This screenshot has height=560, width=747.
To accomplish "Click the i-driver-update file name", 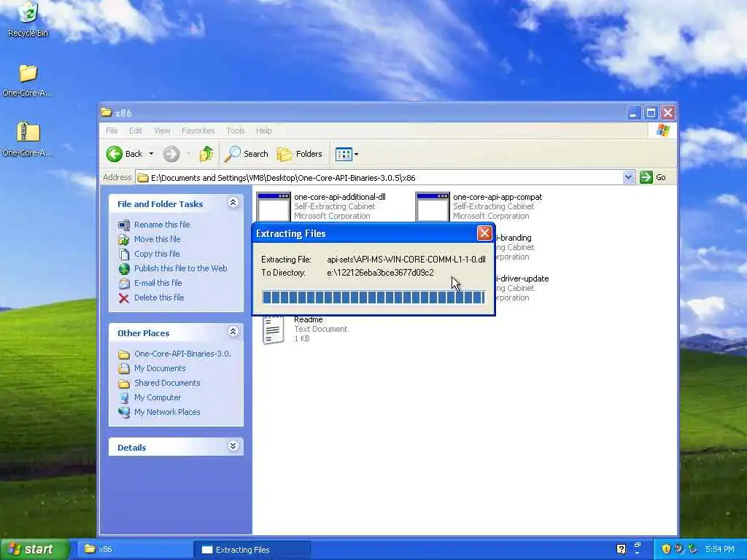I will click(522, 279).
